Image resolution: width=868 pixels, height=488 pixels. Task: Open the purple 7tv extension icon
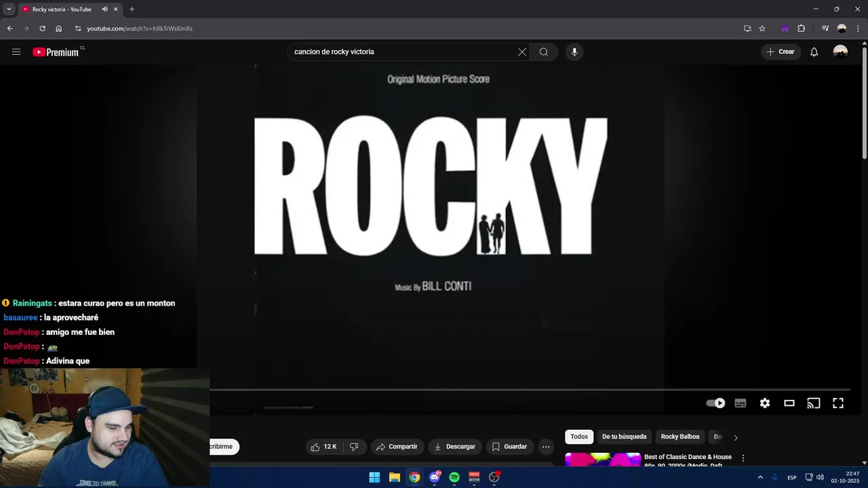pyautogui.click(x=785, y=28)
